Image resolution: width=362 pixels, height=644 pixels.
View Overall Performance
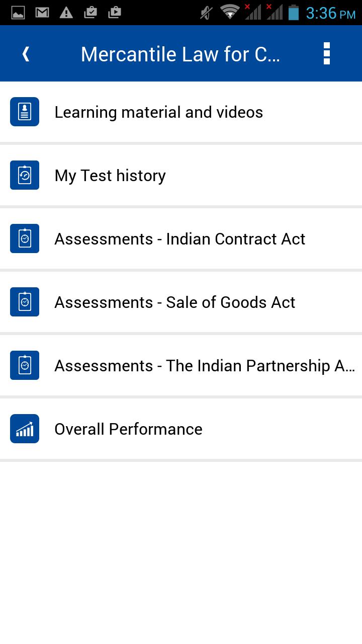[128, 429]
